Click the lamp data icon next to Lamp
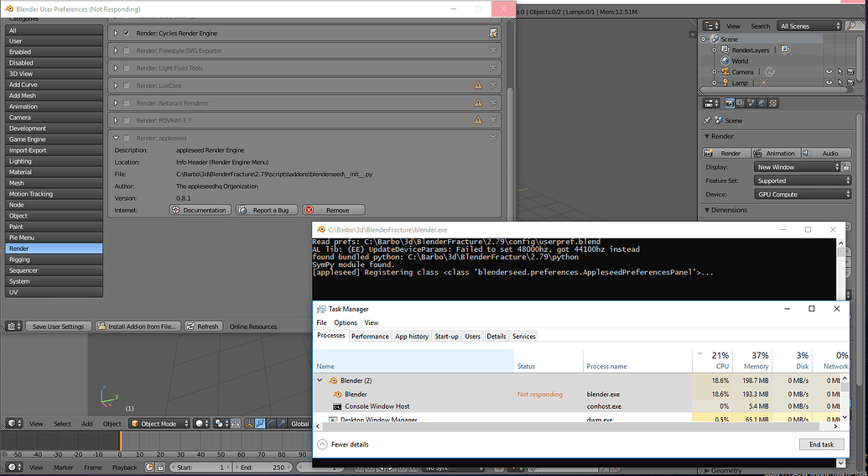 tap(763, 82)
